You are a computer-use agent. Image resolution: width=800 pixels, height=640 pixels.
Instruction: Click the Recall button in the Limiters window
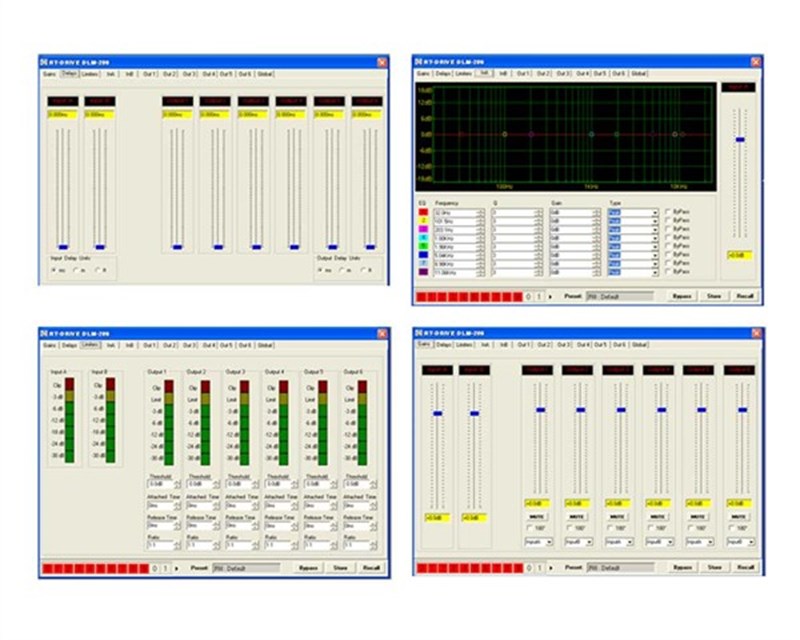(x=371, y=568)
